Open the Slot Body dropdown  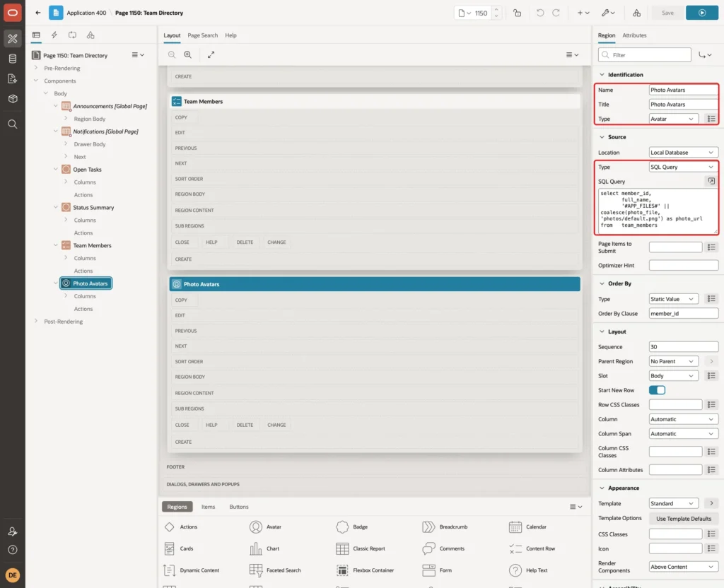coord(673,376)
